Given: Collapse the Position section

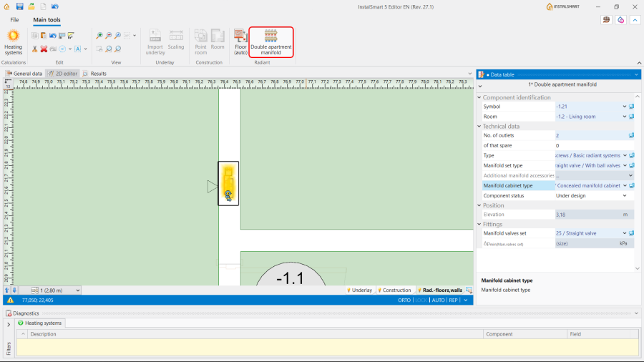Looking at the screenshot, I should [x=479, y=205].
